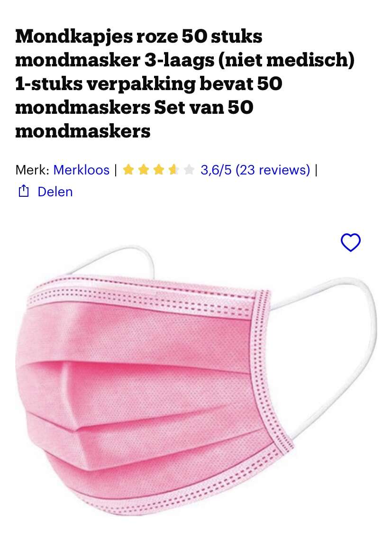Image resolution: width=392 pixels, height=559 pixels.
Task: Click the share icon beside Delen
Action: [24, 191]
